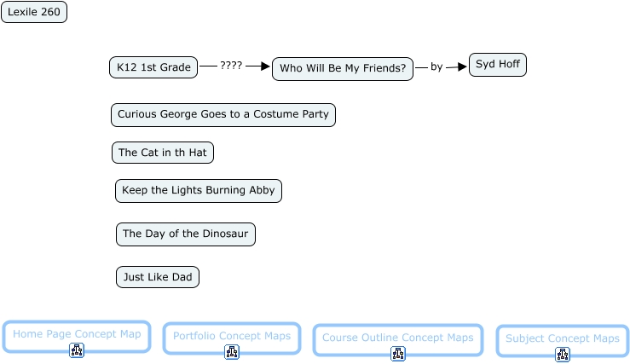Open the Home Page Concept Map link
630x364 pixels.
[77, 334]
